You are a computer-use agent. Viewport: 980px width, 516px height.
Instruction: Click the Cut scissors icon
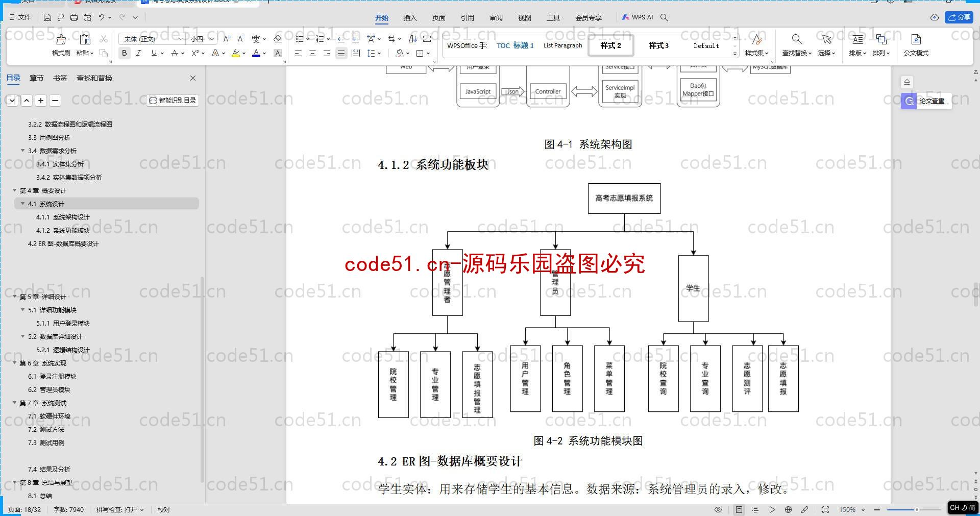pyautogui.click(x=104, y=39)
